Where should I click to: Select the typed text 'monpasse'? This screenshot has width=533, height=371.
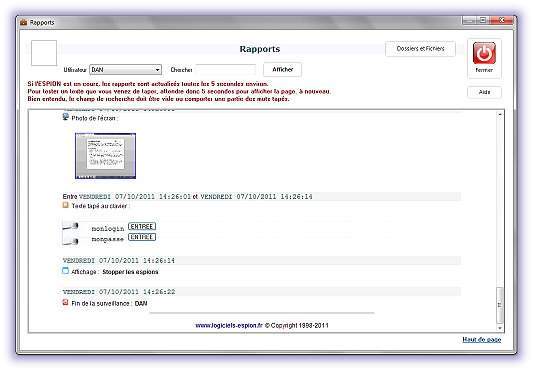(x=108, y=239)
